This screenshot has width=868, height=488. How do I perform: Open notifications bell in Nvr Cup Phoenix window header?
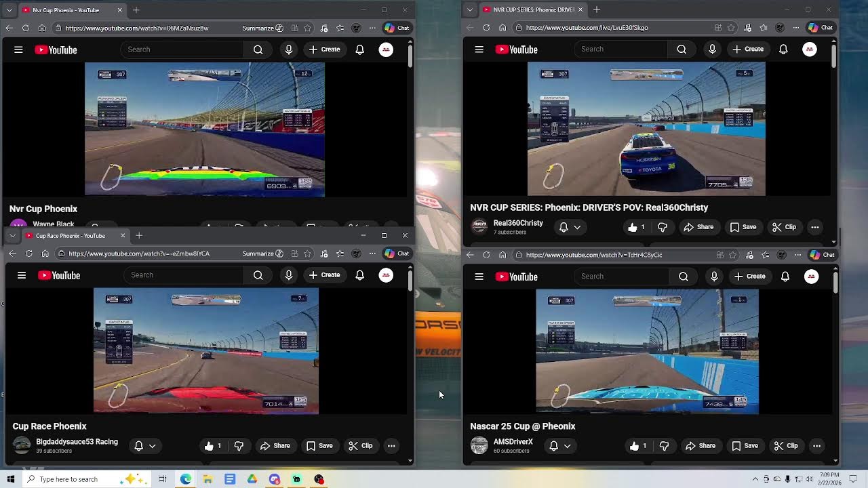tap(360, 49)
